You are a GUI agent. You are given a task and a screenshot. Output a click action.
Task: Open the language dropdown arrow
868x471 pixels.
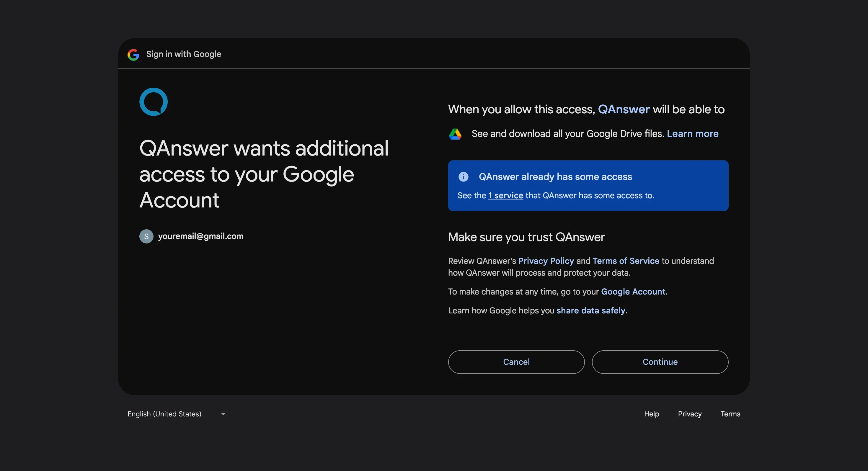pyautogui.click(x=223, y=414)
